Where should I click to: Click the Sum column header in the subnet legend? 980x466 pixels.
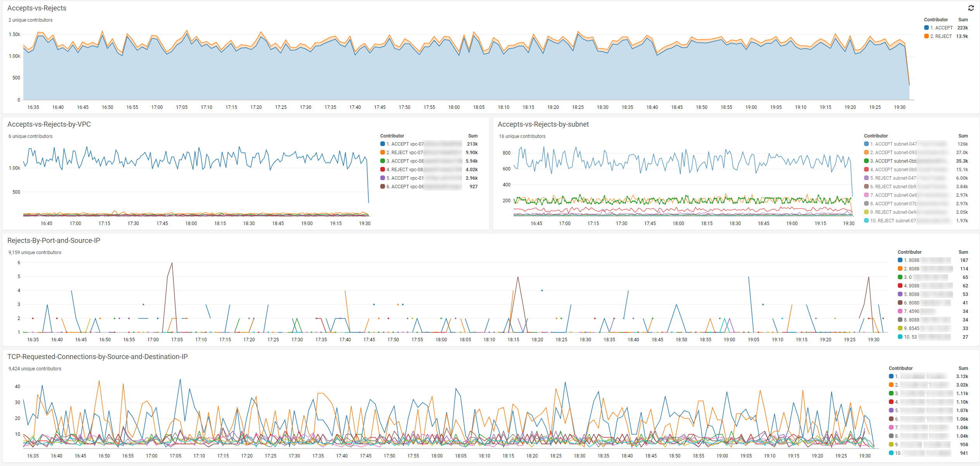coord(963,136)
